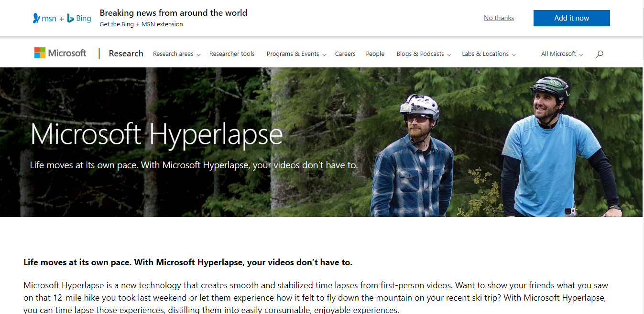
Task: Expand the Research areas menu
Action: click(x=176, y=54)
